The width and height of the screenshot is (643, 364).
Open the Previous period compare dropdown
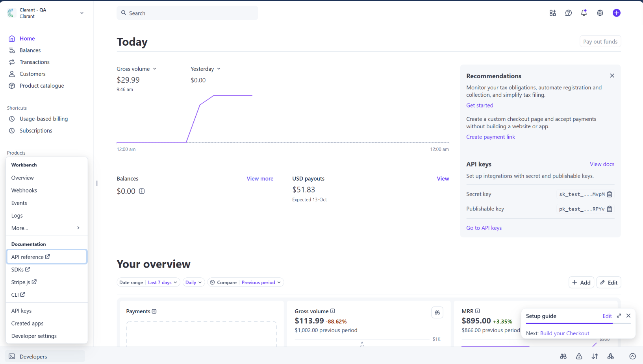click(261, 283)
